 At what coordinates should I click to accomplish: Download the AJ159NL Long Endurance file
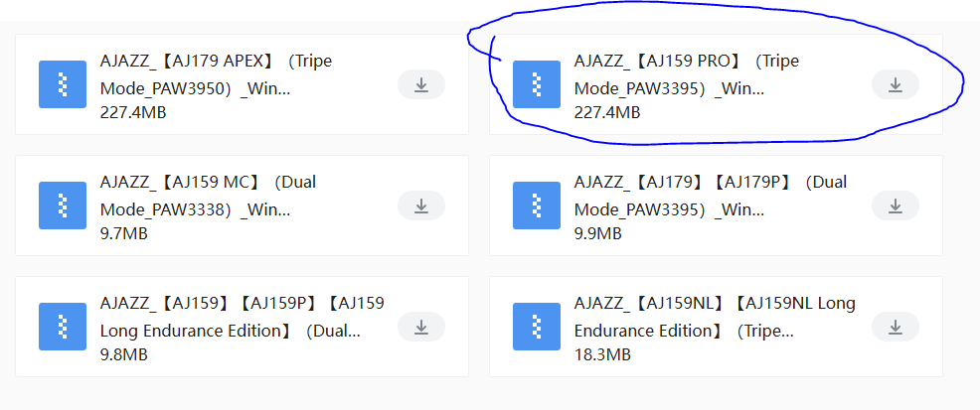click(x=895, y=327)
